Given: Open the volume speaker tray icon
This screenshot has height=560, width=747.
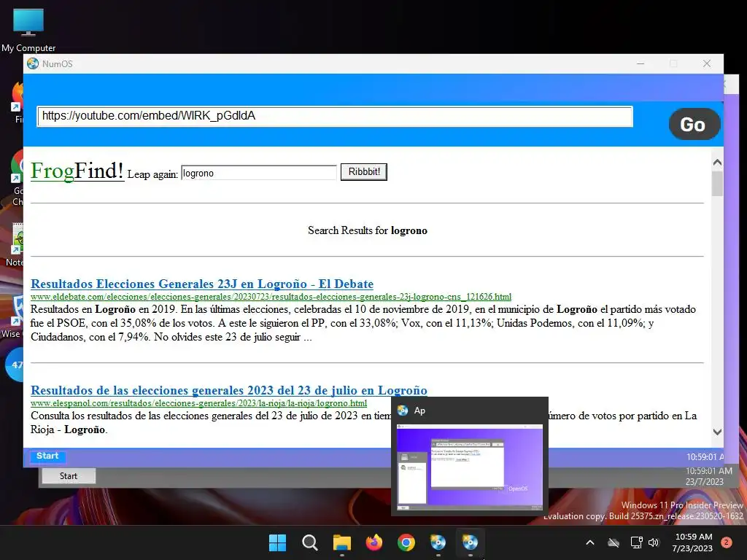Looking at the screenshot, I should 654,542.
